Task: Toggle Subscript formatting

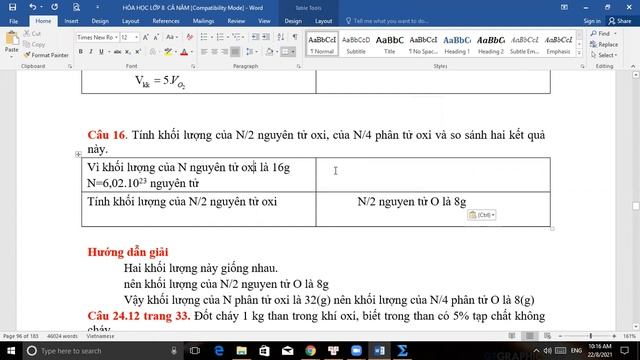Action: [x=128, y=52]
